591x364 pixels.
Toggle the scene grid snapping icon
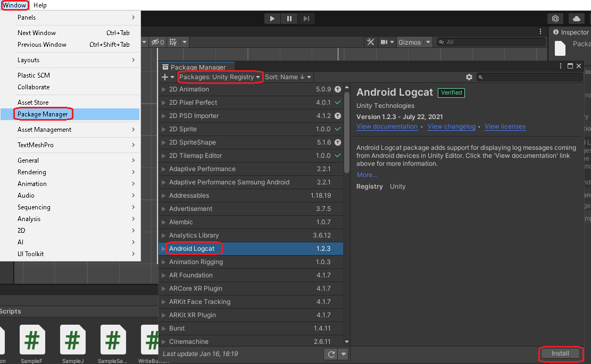[173, 42]
